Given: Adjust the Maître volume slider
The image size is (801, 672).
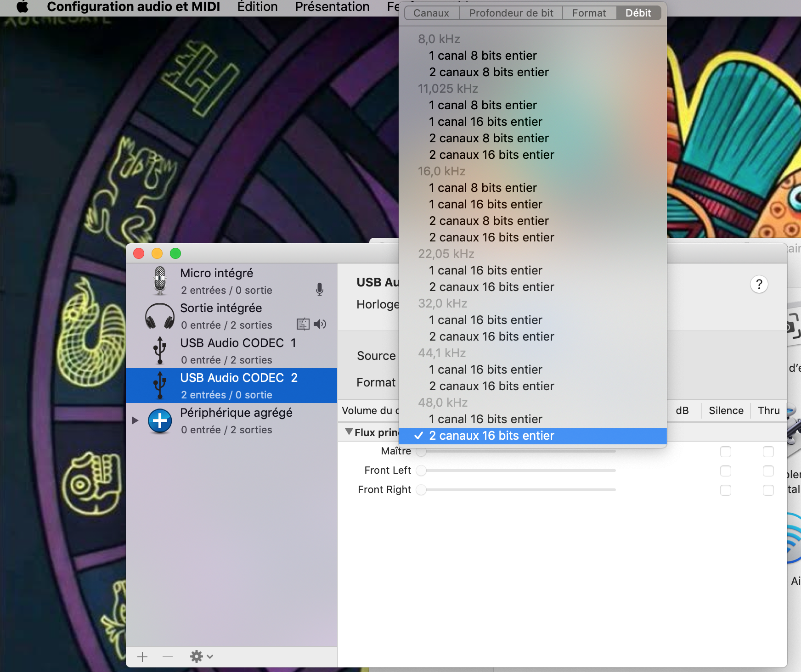Looking at the screenshot, I should [516, 452].
